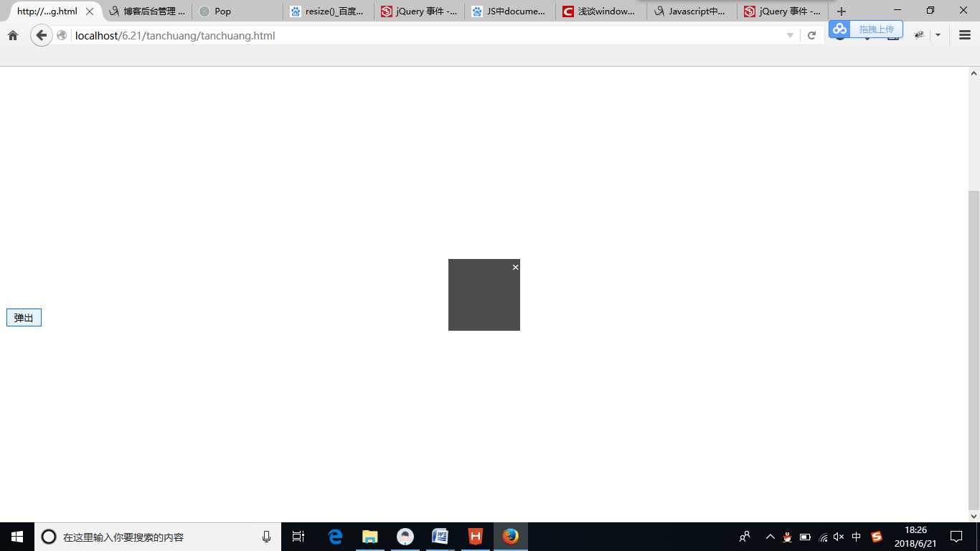Switch to the Javascript中 tab

692,11
